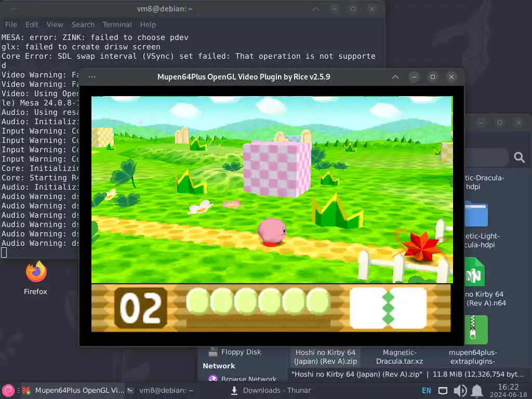
Task: Click the Kirby 64 (Rev A).n64 file label
Action: coord(486,299)
